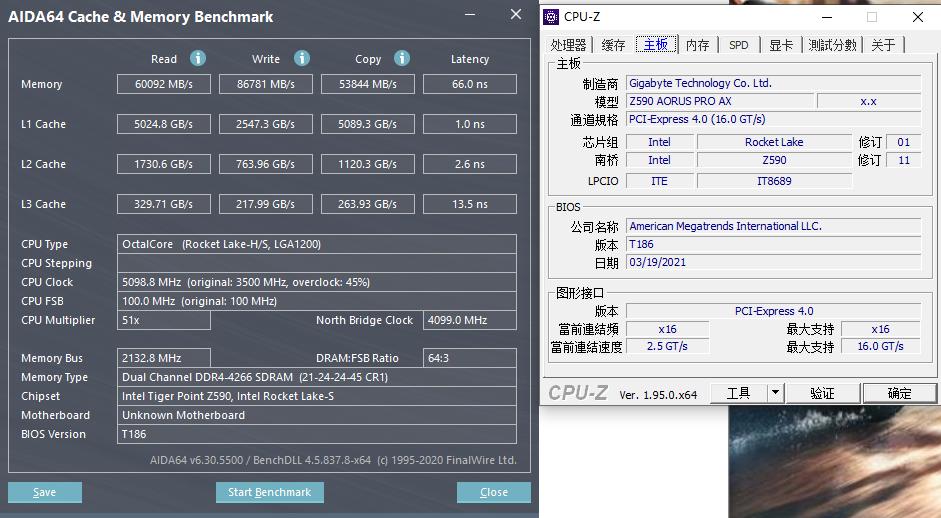Click the L1 Cache Latency value 1.0 ns

[x=470, y=124]
